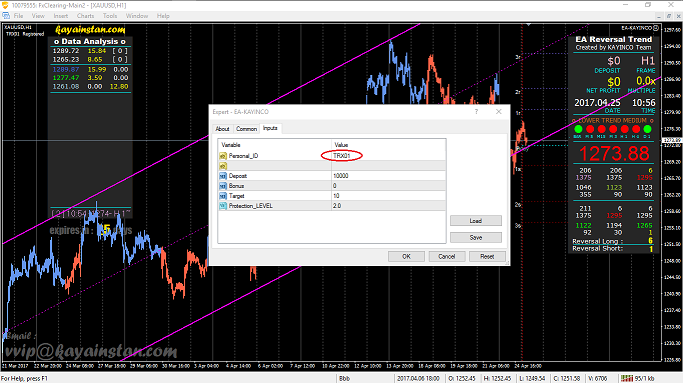
Task: Click the Personal_ID variable icon
Action: (x=223, y=156)
